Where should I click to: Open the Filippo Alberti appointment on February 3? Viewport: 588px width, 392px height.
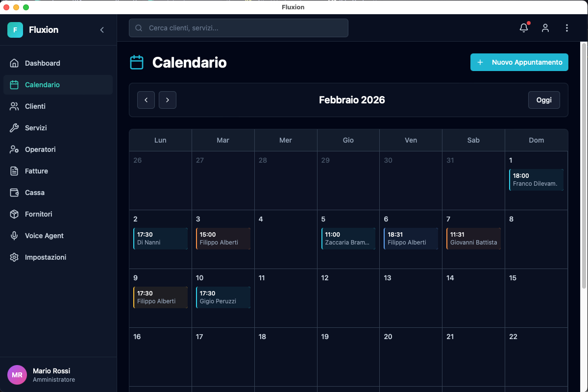(x=223, y=239)
